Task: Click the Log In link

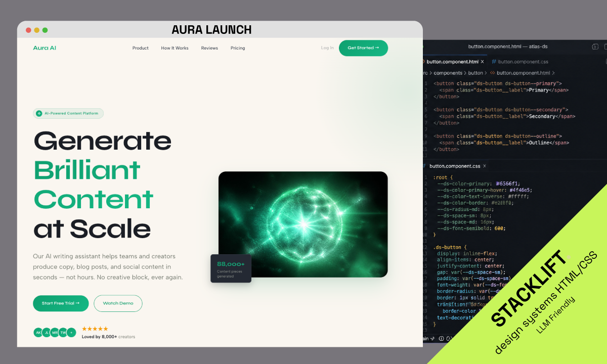Action: point(327,48)
